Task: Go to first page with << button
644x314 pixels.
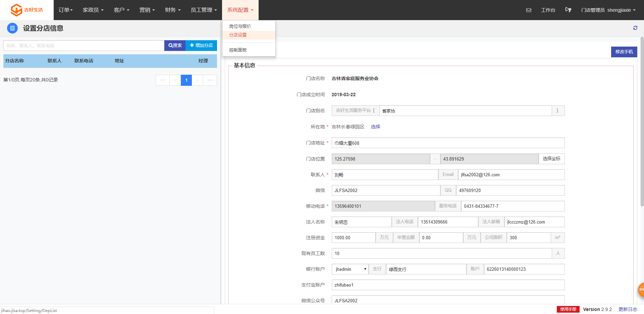Action: (x=163, y=80)
